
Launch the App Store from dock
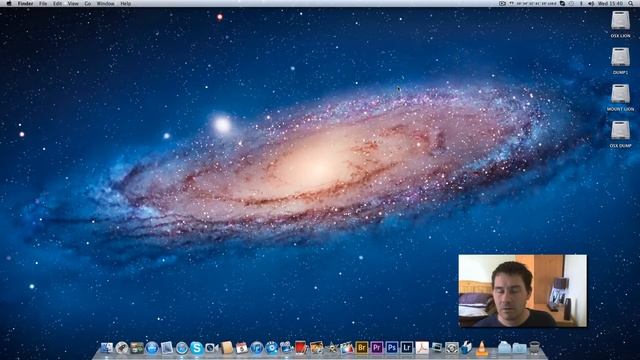(152, 348)
